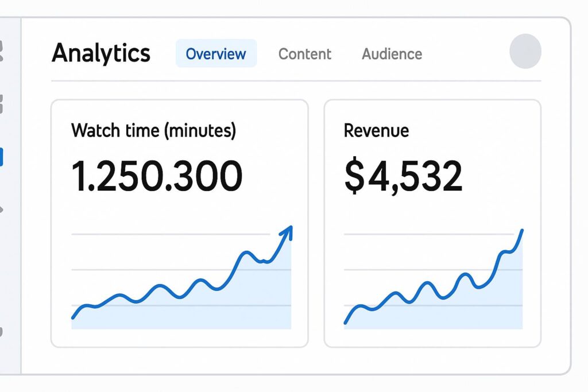
Task: Click the profile avatar in the top right corner
Action: [525, 51]
